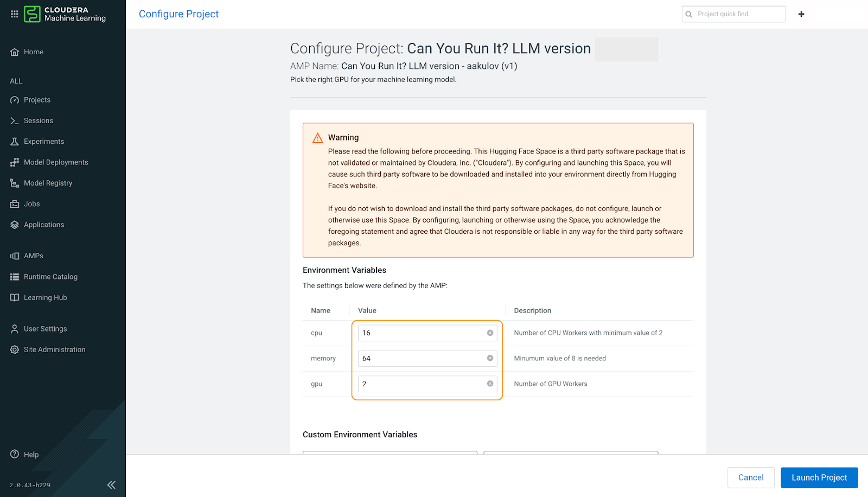The width and height of the screenshot is (868, 497).
Task: Browse the Runtime Catalog
Action: (50, 276)
